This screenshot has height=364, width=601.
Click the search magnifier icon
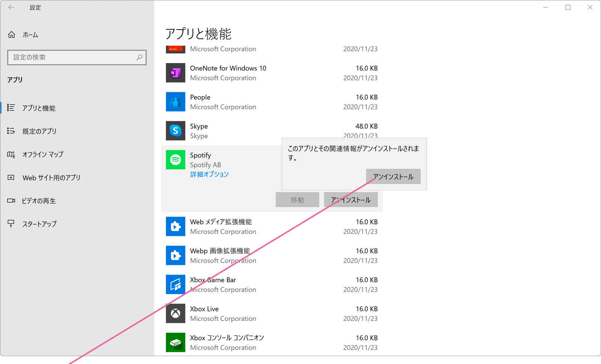(x=139, y=57)
